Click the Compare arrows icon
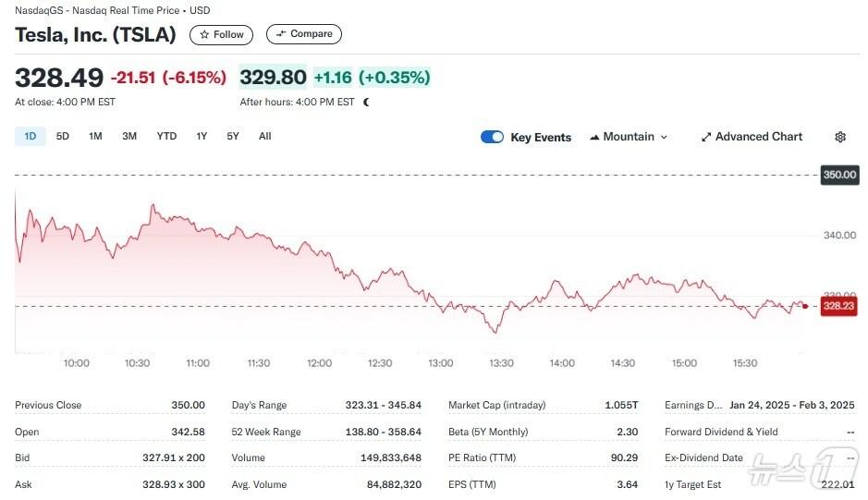Viewport: 868px width, 500px height. tap(281, 34)
